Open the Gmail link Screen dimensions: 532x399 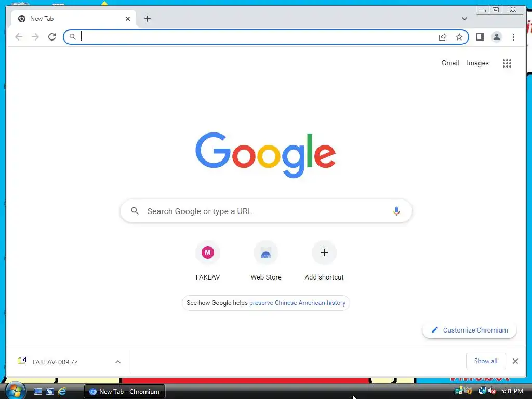(450, 63)
